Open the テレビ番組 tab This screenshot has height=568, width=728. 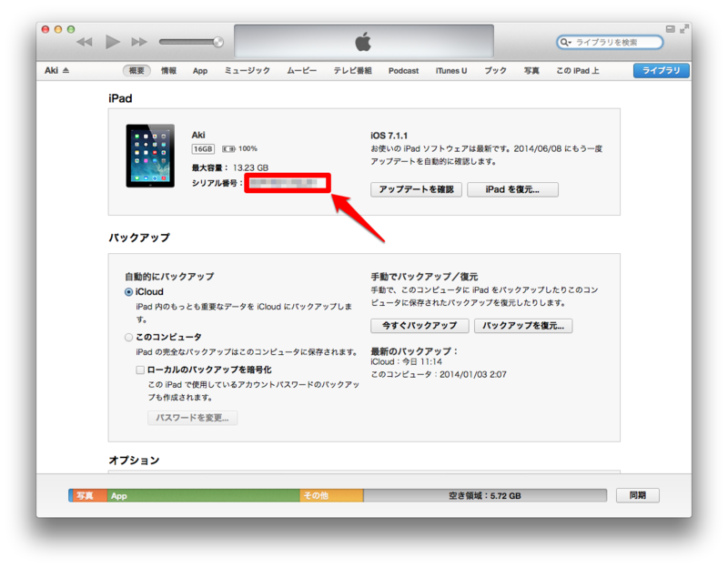click(x=352, y=71)
